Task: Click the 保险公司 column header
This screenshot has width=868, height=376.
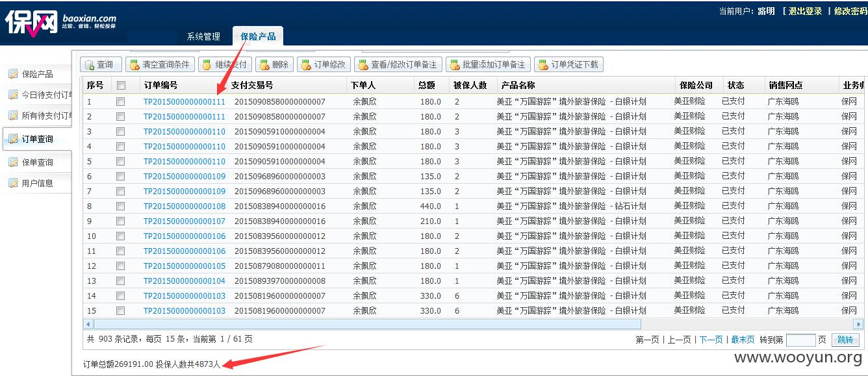Action: tap(696, 85)
